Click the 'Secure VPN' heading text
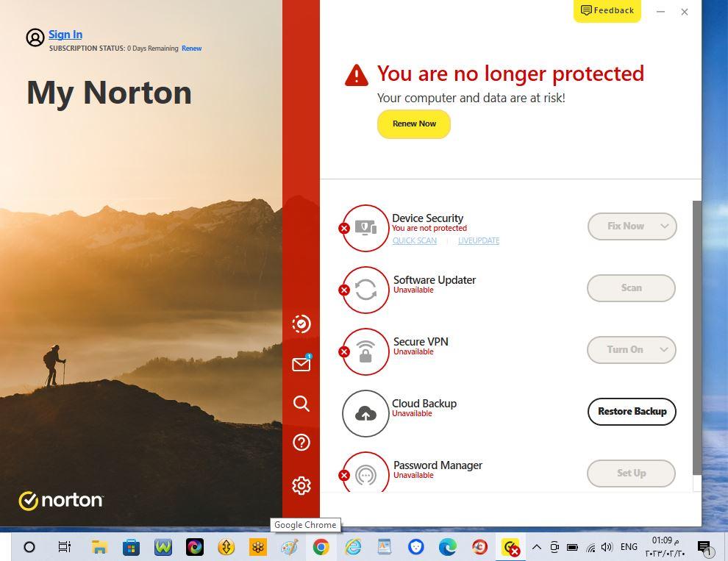 [x=421, y=342]
